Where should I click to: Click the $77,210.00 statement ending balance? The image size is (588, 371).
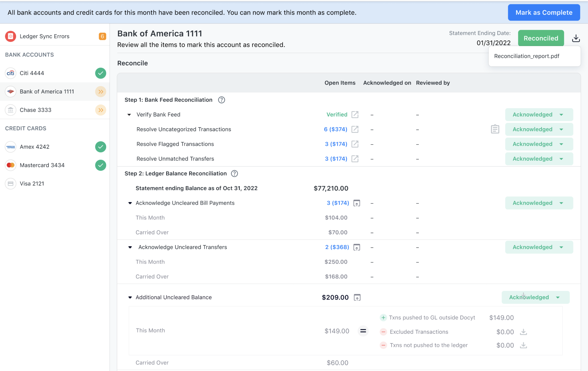pos(331,188)
